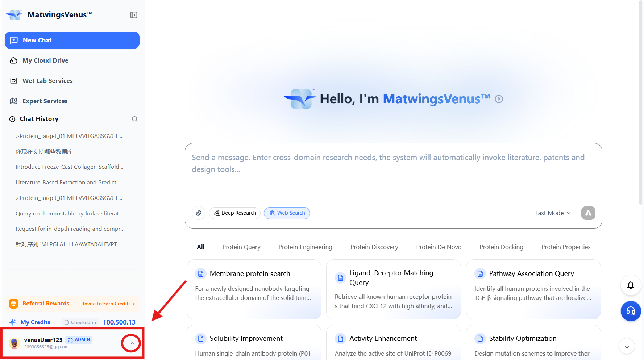The height and width of the screenshot is (360, 644).
Task: Open Pathway Association Query card
Action: click(x=533, y=289)
